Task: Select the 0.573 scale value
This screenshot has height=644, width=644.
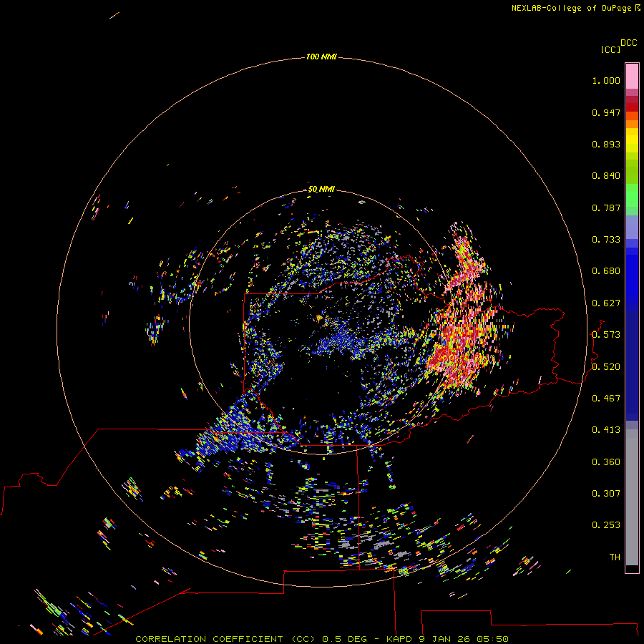Action: tap(606, 335)
